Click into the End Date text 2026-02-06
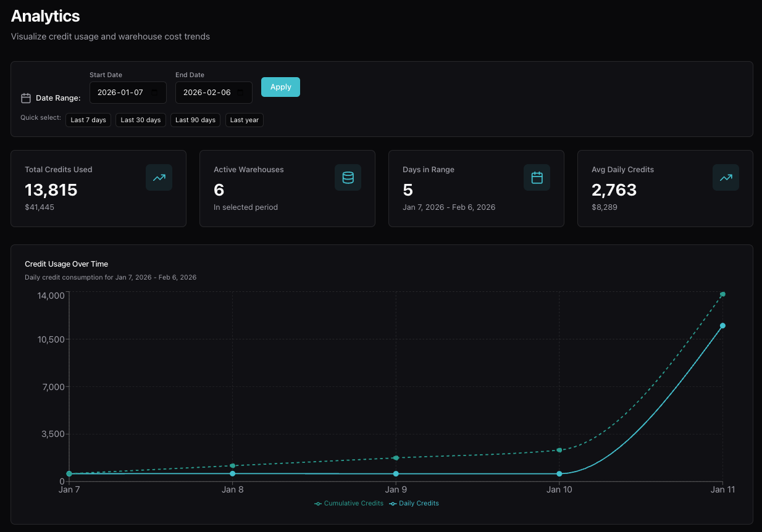The height and width of the screenshot is (532, 762). click(207, 93)
